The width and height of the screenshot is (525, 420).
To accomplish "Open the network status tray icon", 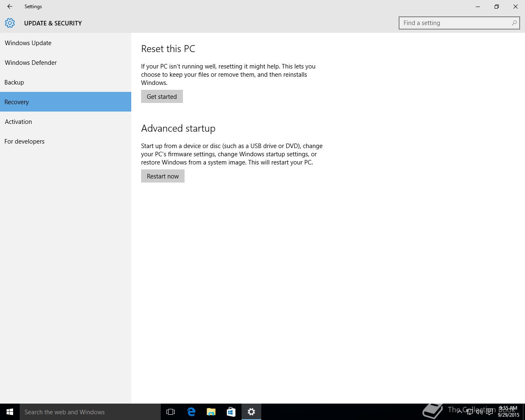I will click(x=470, y=412).
